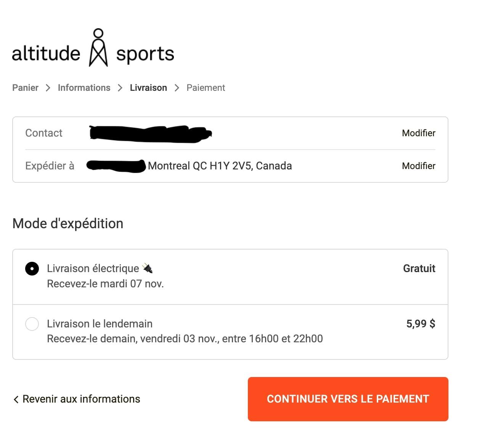Viewport: 482px width, 448px height.
Task: Return via Revenir aux informations link
Action: click(x=81, y=399)
